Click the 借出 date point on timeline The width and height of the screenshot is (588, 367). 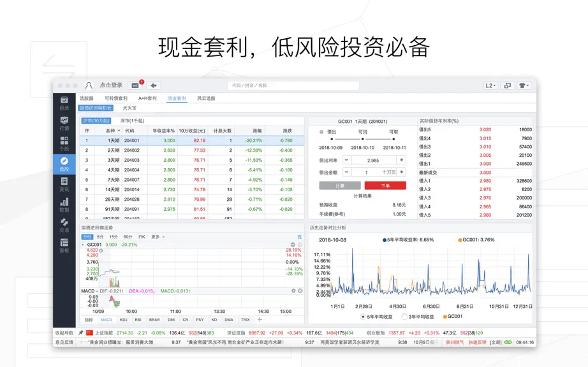coord(332,140)
